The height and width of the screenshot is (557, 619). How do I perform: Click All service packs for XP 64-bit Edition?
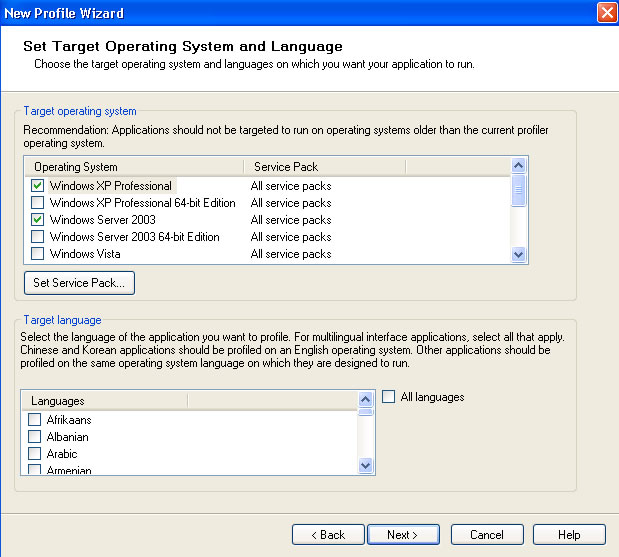(291, 203)
